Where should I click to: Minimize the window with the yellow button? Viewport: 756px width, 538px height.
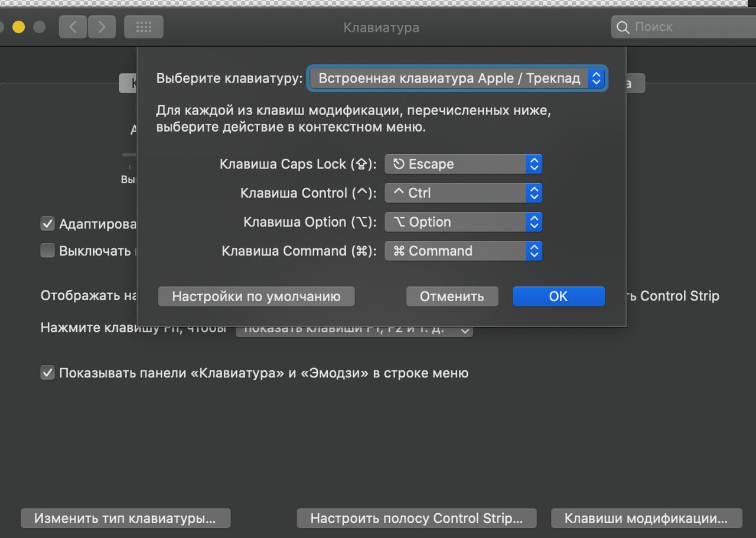pos(19,27)
